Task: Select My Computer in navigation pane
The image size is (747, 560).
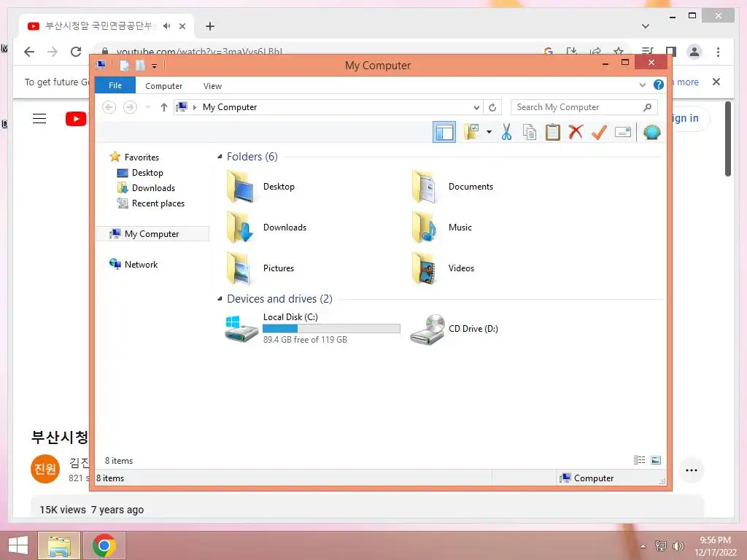Action: [x=152, y=234]
